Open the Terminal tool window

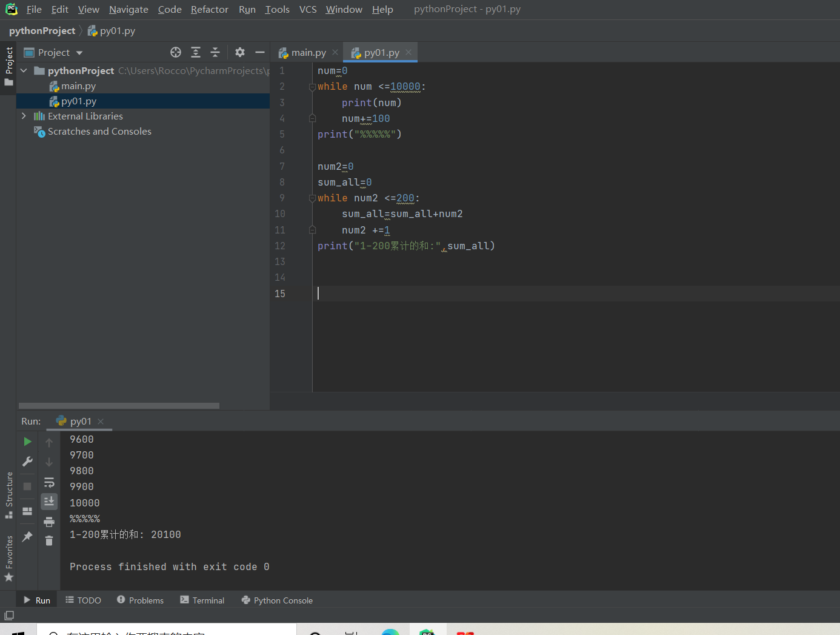(x=202, y=600)
